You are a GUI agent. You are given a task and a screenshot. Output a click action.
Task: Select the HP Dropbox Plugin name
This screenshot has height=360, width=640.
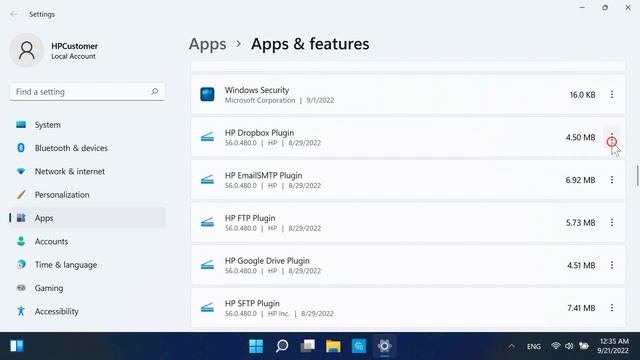[259, 133]
